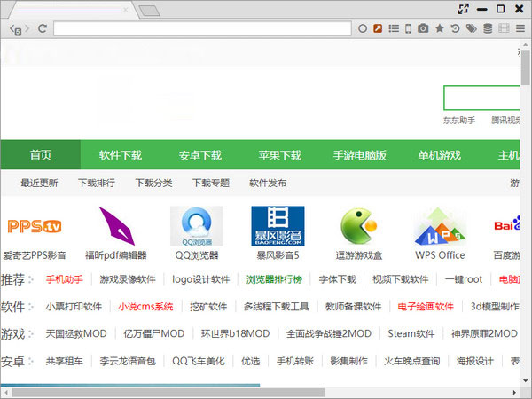The height and width of the screenshot is (399, 532).
Task: Click the 字体下载 link
Action: point(337,279)
